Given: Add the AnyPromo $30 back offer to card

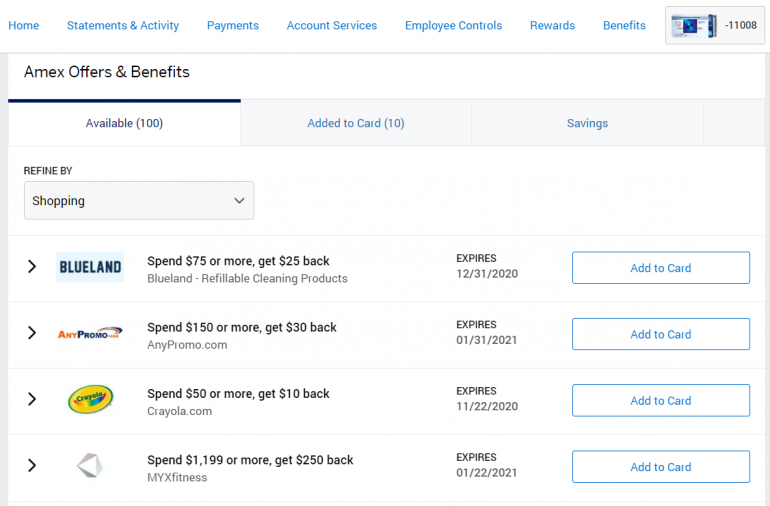Looking at the screenshot, I should coord(660,334).
